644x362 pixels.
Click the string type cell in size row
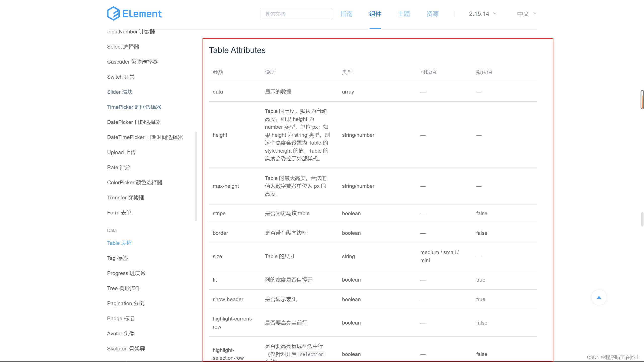click(x=348, y=256)
